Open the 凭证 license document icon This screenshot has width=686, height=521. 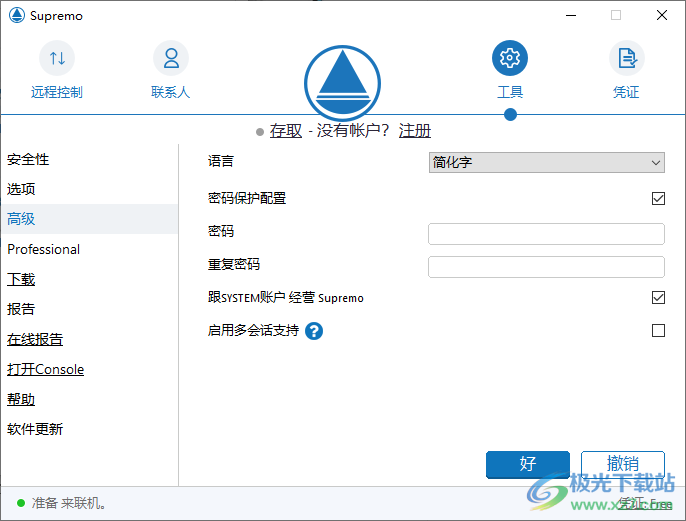[627, 58]
